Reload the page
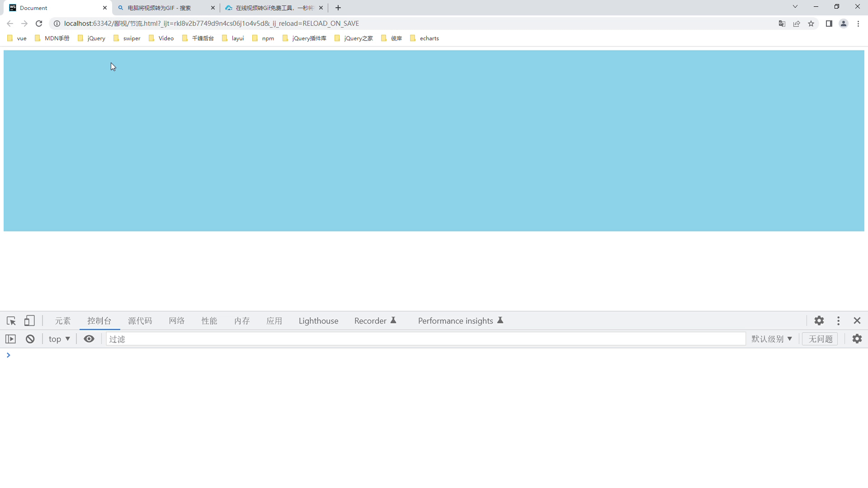Viewport: 868px width, 488px height. point(39,23)
